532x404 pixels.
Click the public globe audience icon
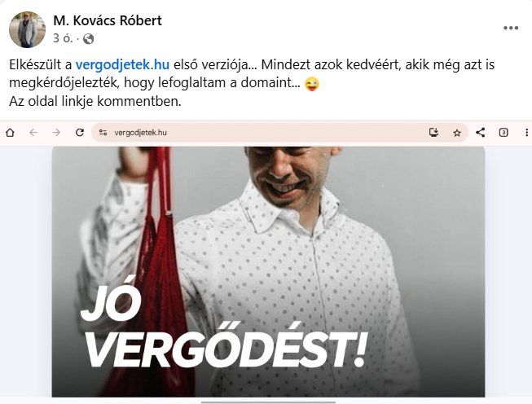pos(88,38)
